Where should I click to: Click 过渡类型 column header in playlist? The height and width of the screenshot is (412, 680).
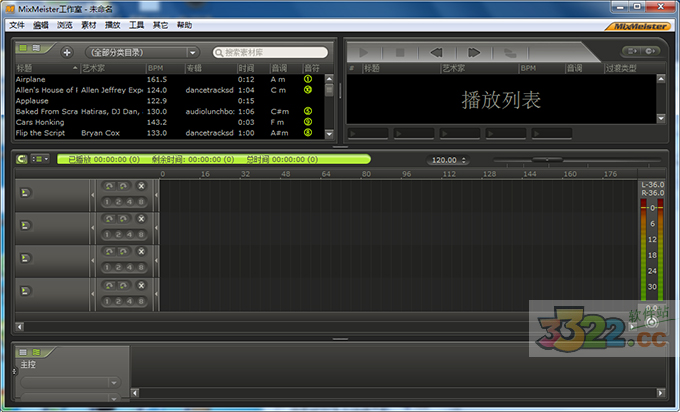[x=634, y=68]
